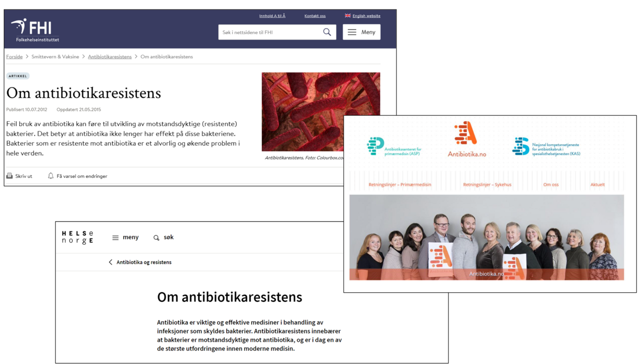Click the Helsenorge søk magnifier icon
Image resolution: width=642 pixels, height=364 pixels.
(156, 238)
